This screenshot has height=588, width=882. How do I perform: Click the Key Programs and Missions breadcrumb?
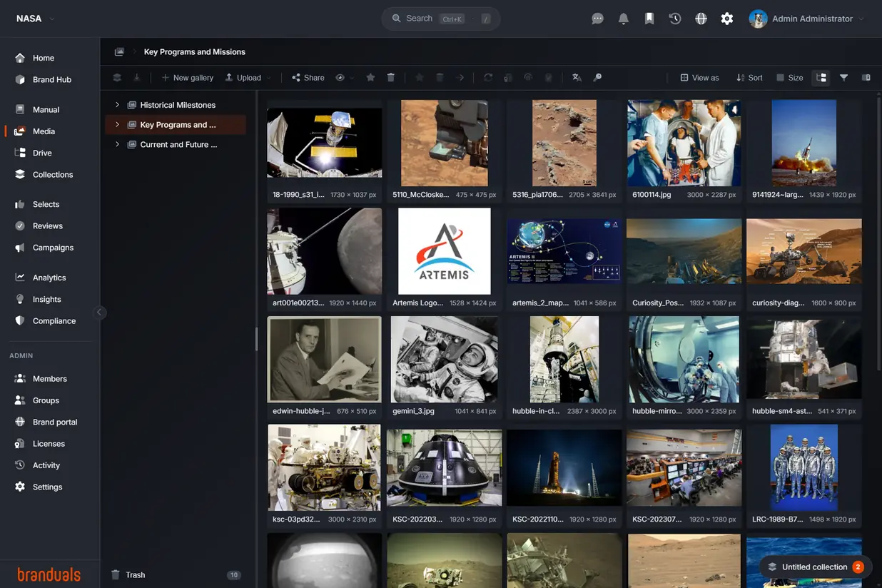(194, 52)
